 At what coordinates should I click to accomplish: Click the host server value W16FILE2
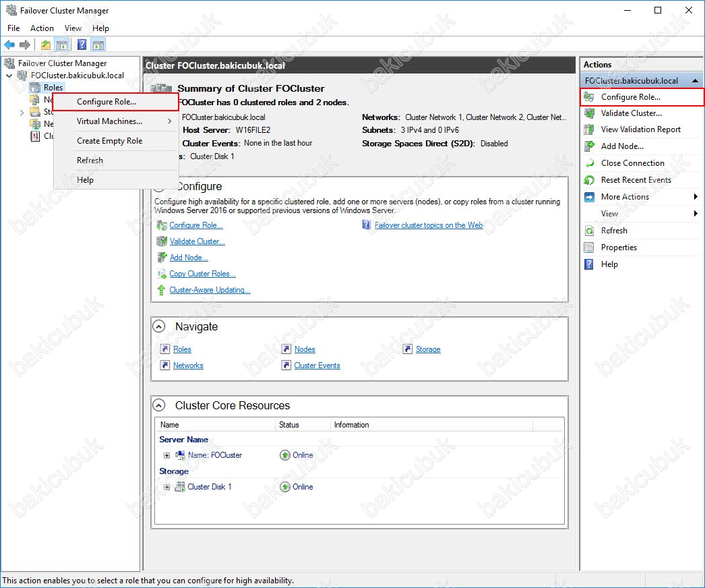tap(253, 130)
